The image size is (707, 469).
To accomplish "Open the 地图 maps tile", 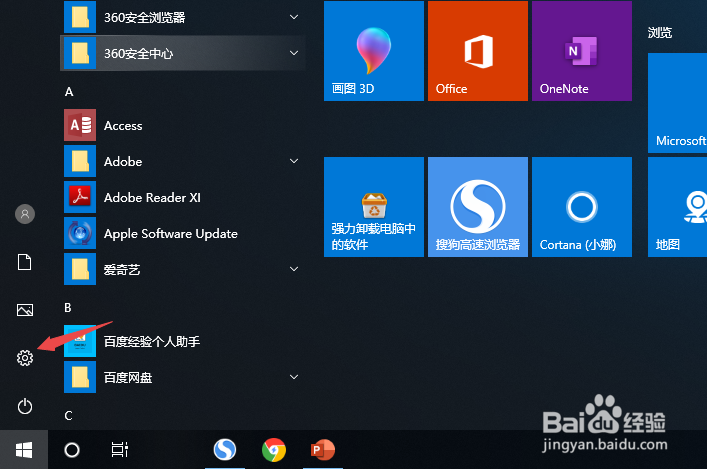I will (x=677, y=207).
